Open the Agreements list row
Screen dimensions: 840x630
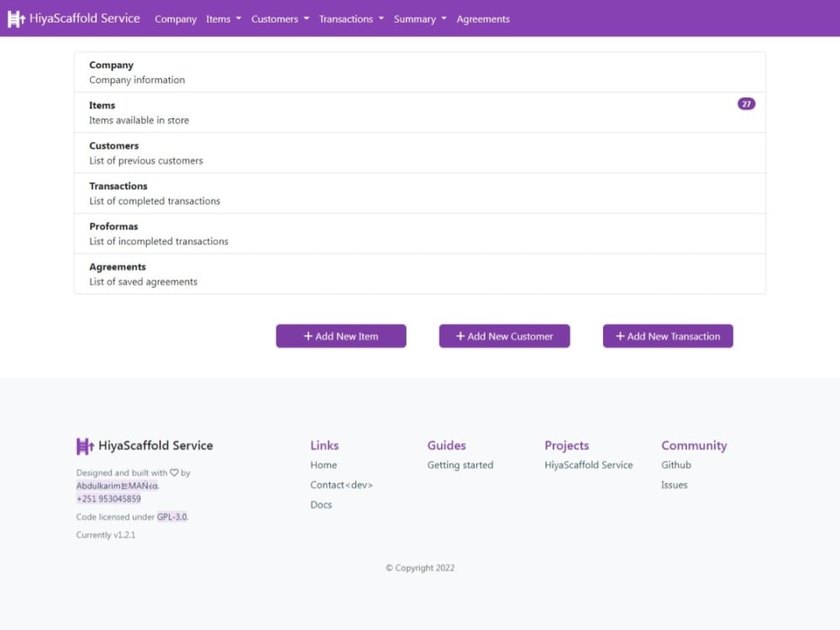[x=420, y=274]
